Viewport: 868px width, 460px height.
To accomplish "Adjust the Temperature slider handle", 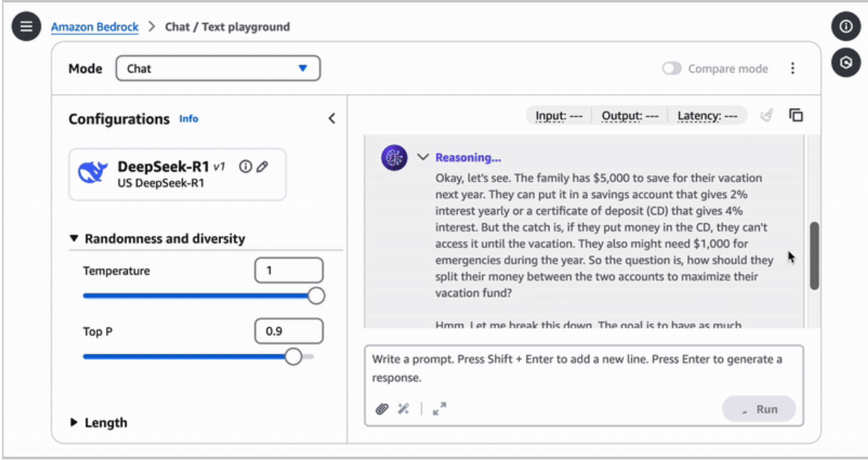I will point(316,296).
